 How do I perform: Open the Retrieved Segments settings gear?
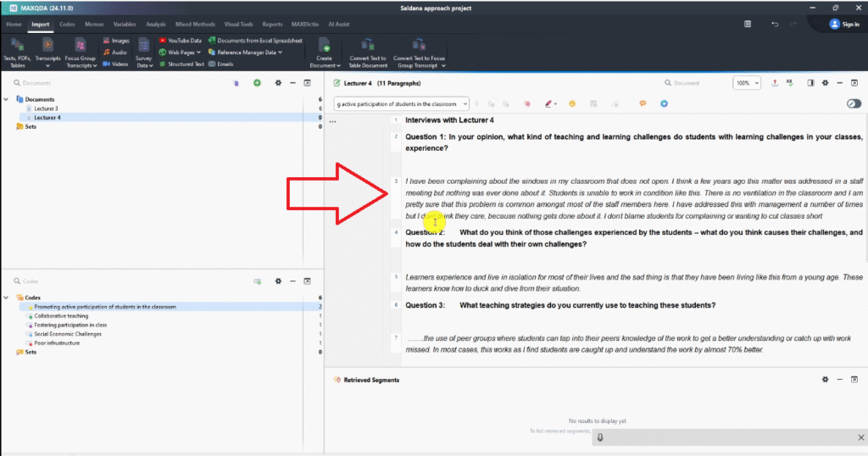point(824,380)
